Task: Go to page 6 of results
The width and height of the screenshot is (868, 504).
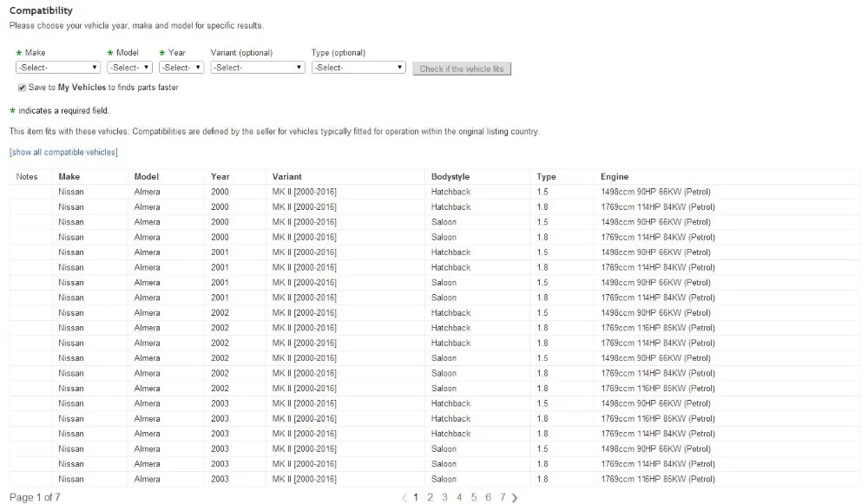Action: click(488, 497)
